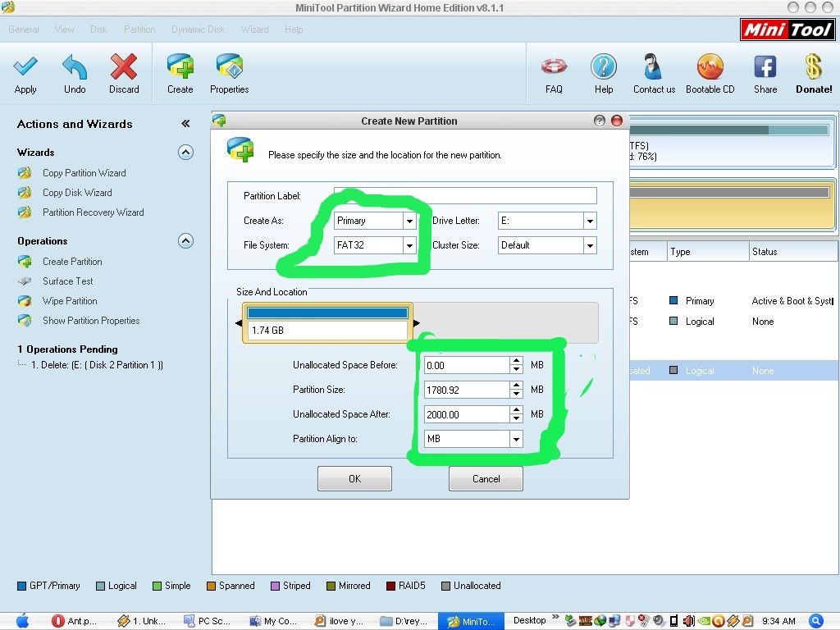Open the Create As dropdown
The image size is (840, 630).
409,221
